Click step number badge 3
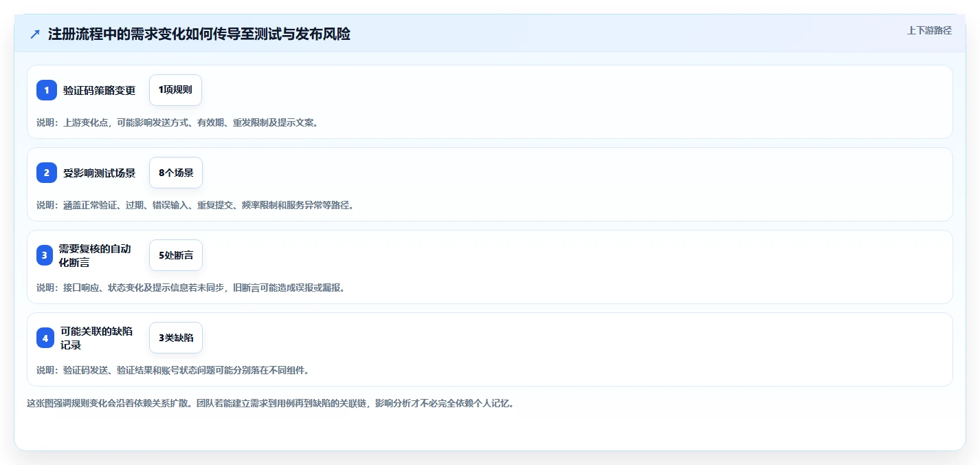The image size is (980, 465). pyautogui.click(x=45, y=255)
